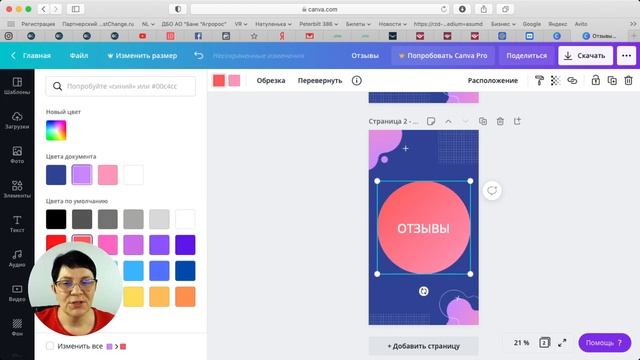Click the Перевернуть flip option
The image size is (640, 360).
[x=320, y=80]
